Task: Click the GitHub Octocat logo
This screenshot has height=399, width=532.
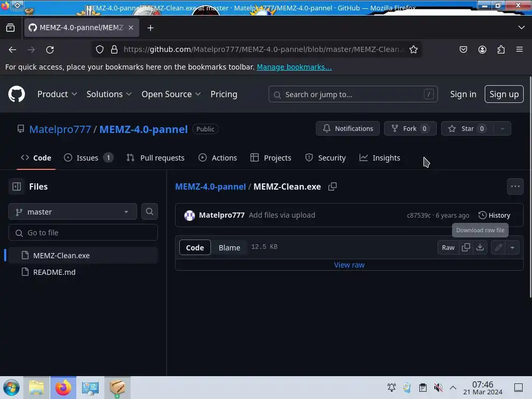Action: click(16, 94)
